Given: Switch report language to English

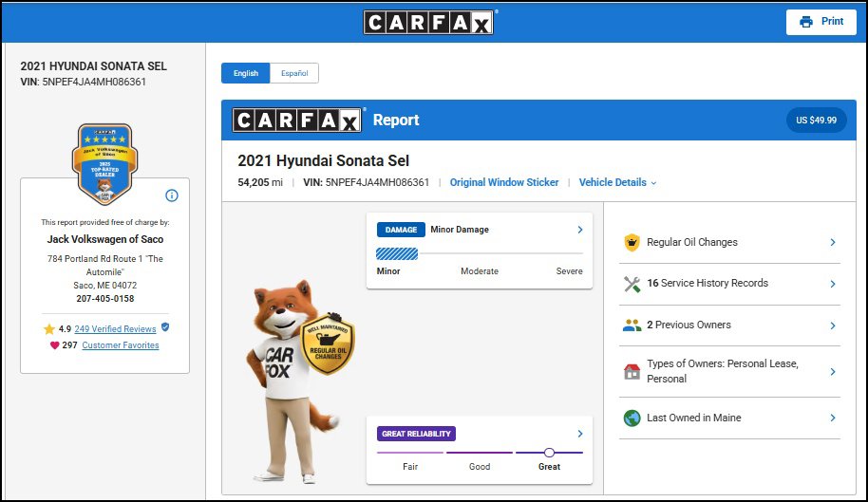Looking at the screenshot, I should click(246, 73).
